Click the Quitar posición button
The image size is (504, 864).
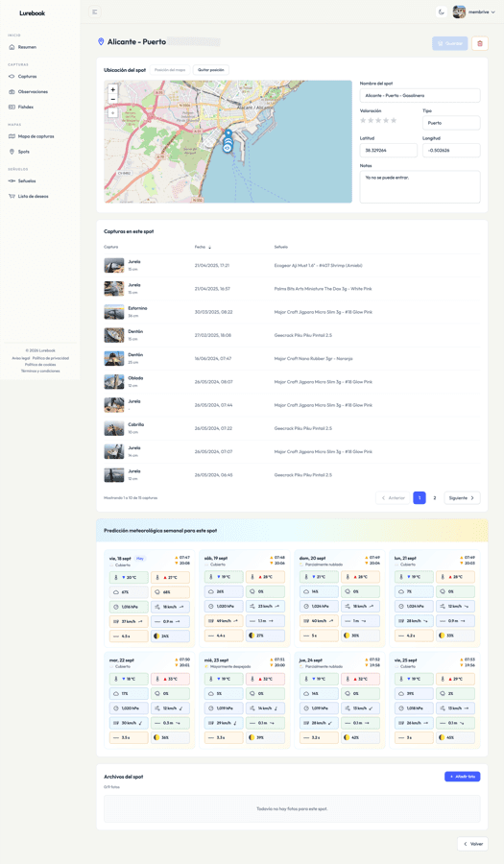[211, 70]
